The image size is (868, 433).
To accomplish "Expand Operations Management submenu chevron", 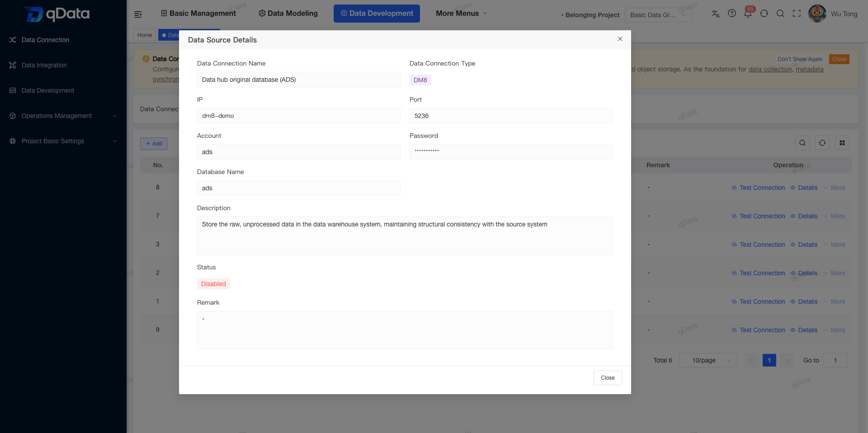I will point(115,116).
